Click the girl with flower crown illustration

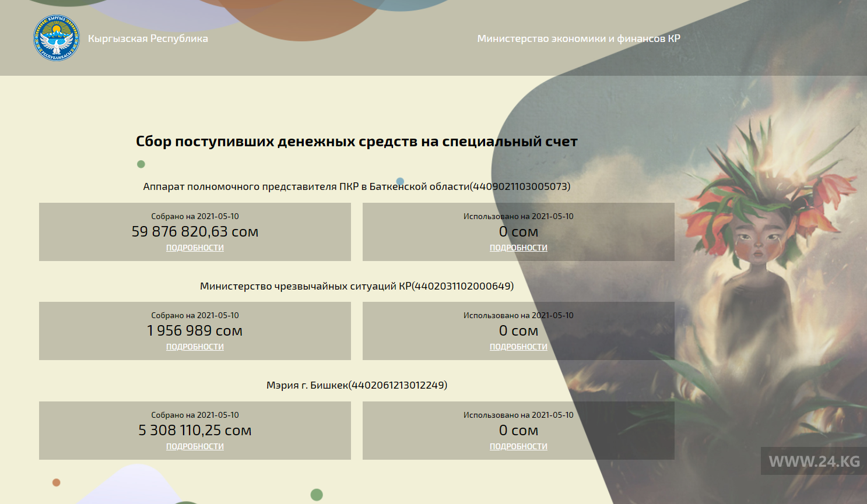click(x=758, y=245)
